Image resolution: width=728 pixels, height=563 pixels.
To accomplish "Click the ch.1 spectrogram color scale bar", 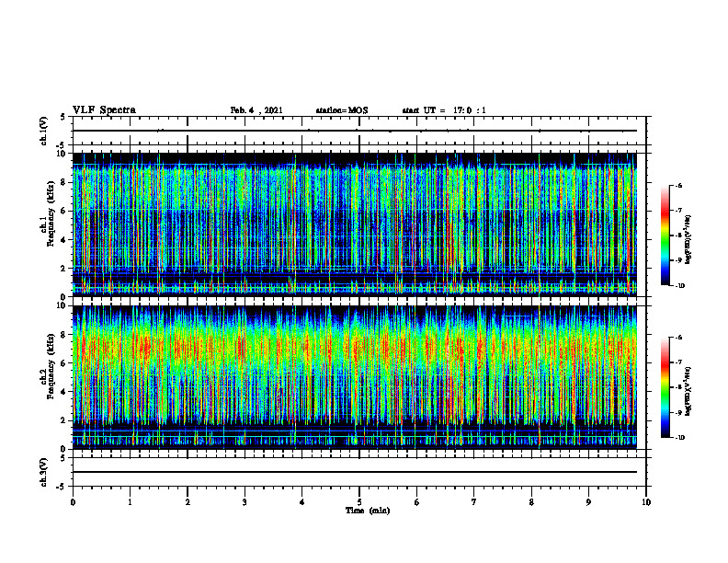I will [665, 236].
